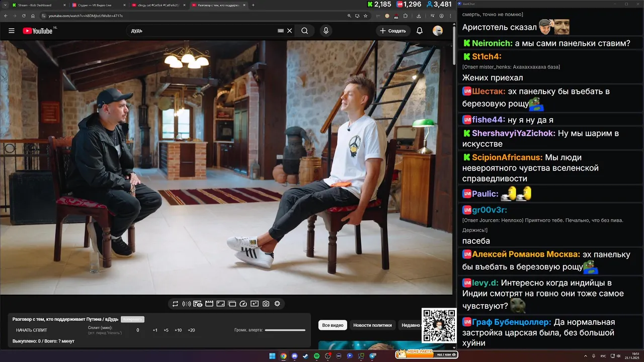Open the on-screen keyboard icon in search

[x=281, y=31]
